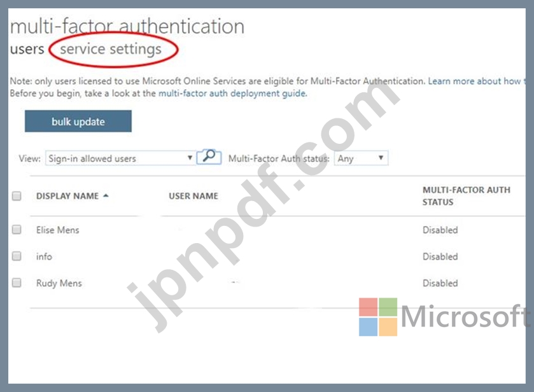Select the Rudy Mens row checkbox

point(17,283)
